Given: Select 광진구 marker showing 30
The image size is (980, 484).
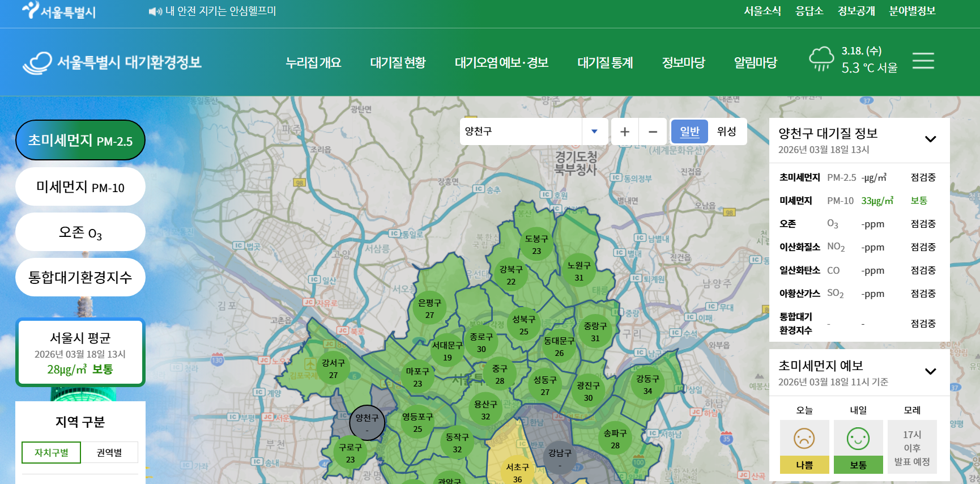Looking at the screenshot, I should point(588,391).
